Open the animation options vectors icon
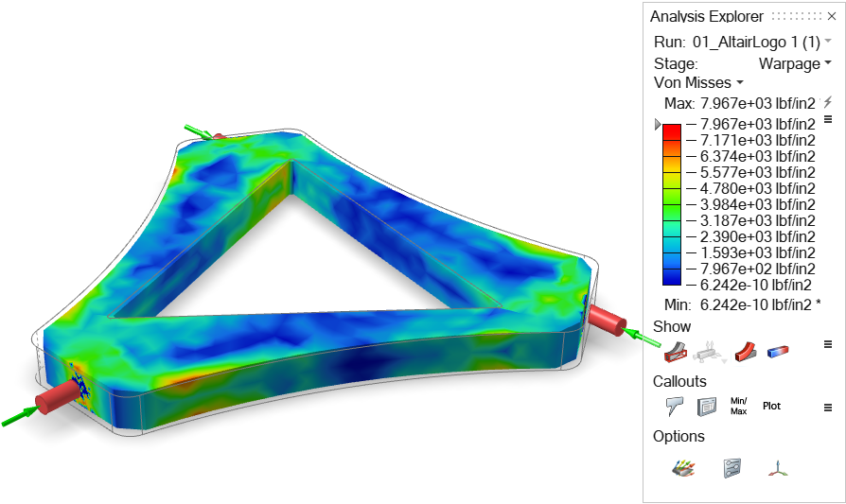This screenshot has width=846, height=504. click(683, 467)
